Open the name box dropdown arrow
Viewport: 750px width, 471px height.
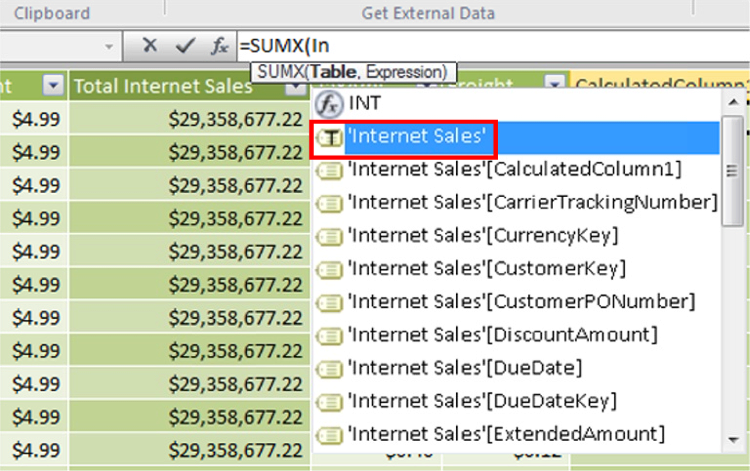point(109,46)
